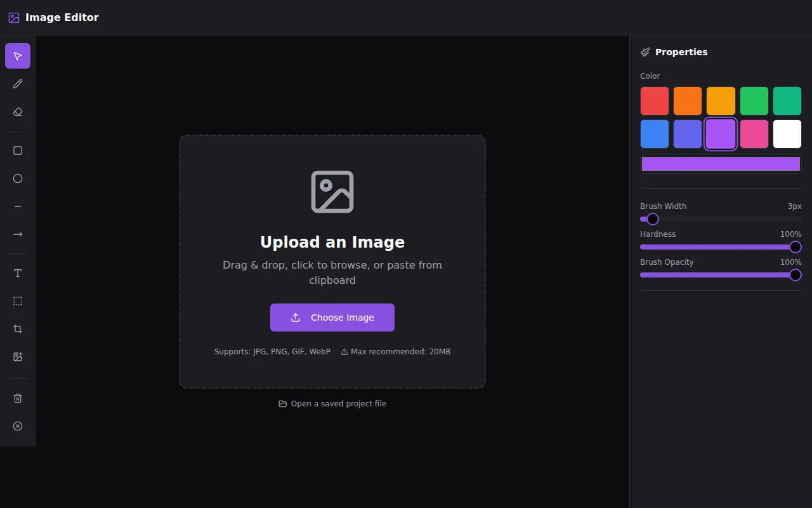812x508 pixels.
Task: Click the Image Editor logo icon
Action: 14,18
